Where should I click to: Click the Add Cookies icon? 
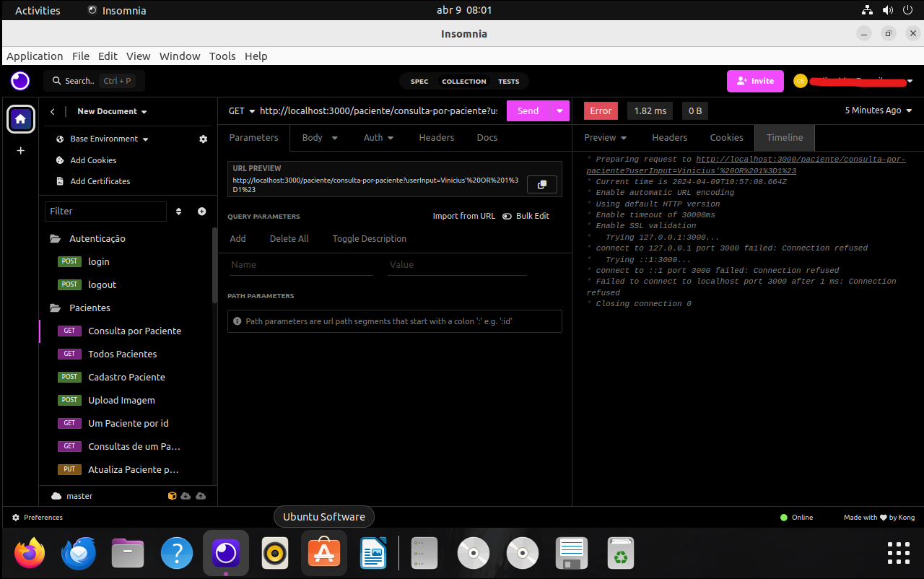[61, 160]
